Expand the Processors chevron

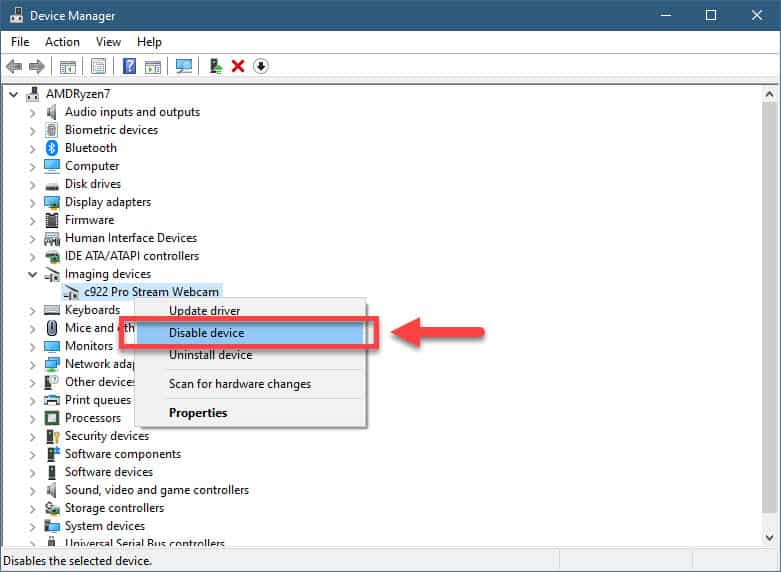[x=32, y=419]
